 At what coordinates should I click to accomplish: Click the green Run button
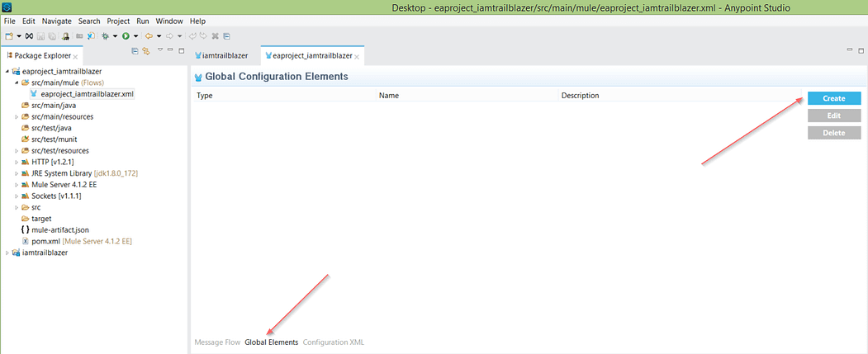[x=126, y=36]
